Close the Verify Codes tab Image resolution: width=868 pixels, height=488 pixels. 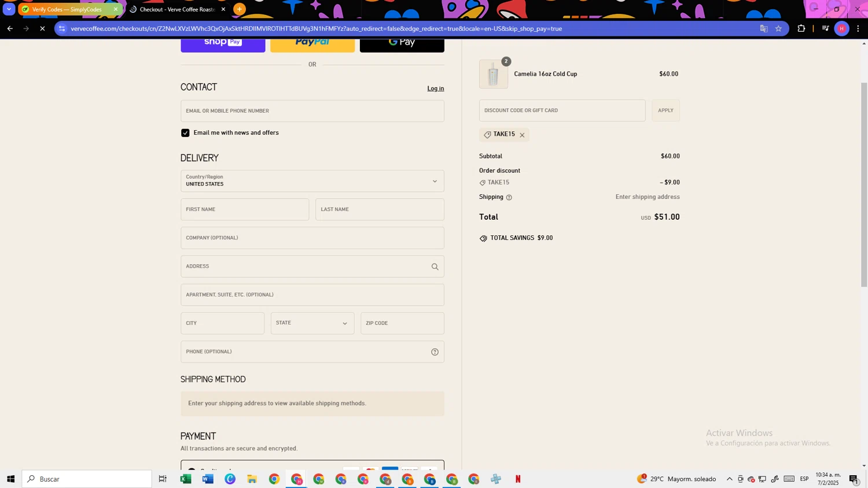[x=115, y=9]
